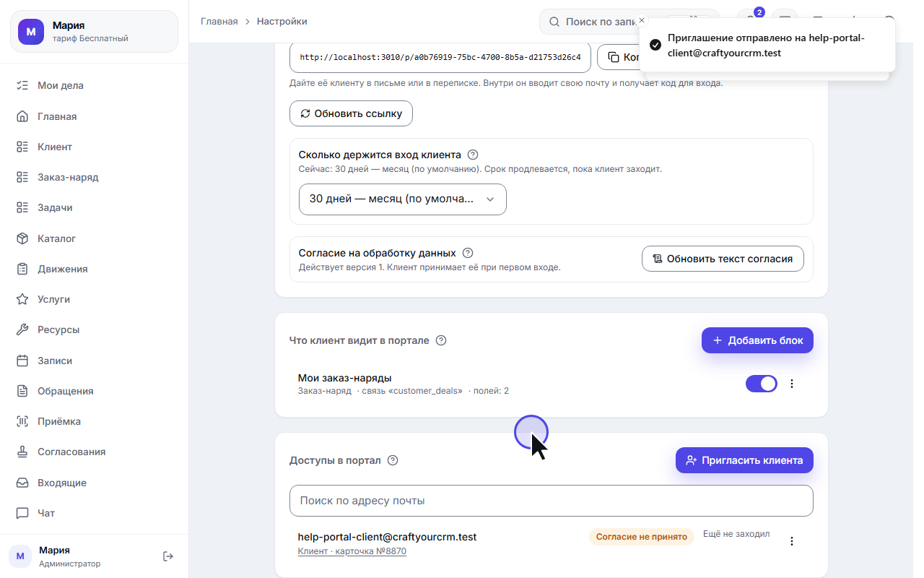Screen dimensions: 924x578
Task: Click Обновить ссылку button
Action: (351, 113)
